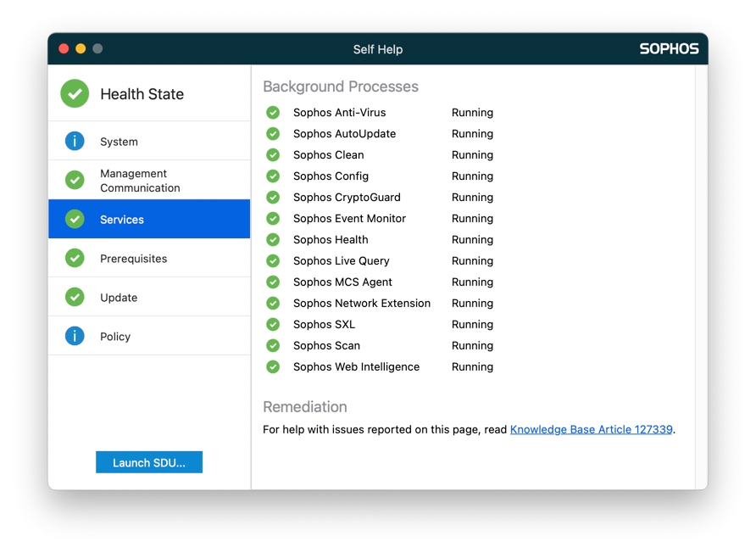Click the Sophos SXL process name
This screenshot has width=756, height=553.
pyautogui.click(x=324, y=324)
